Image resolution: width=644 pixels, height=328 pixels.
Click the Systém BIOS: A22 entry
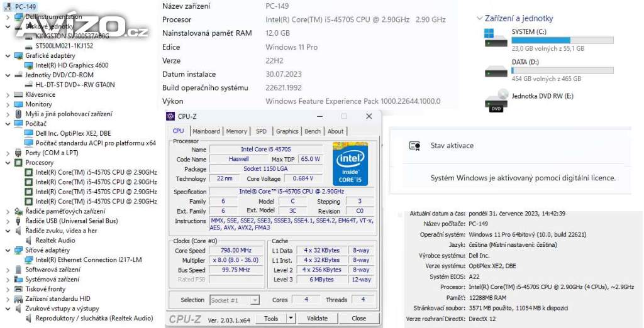click(x=454, y=276)
